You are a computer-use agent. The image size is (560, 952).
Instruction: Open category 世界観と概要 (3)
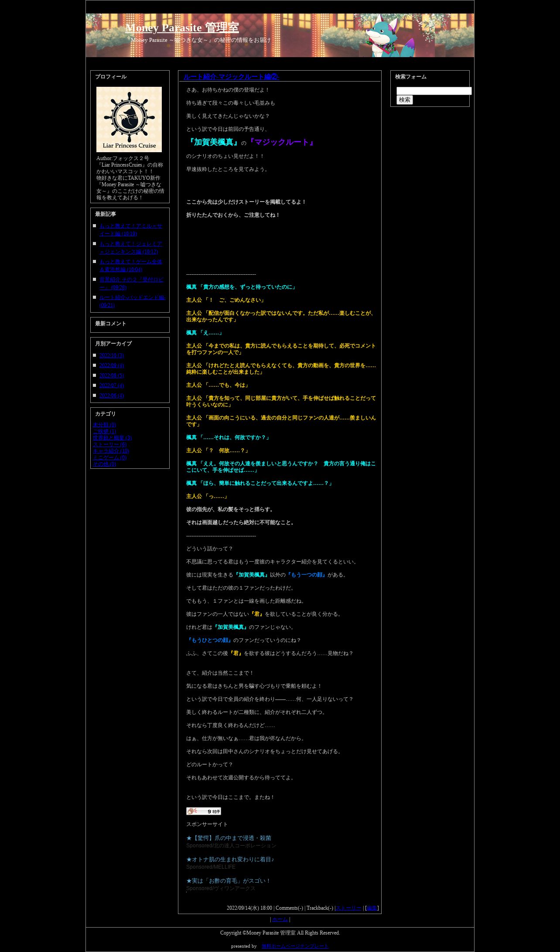[112, 438]
